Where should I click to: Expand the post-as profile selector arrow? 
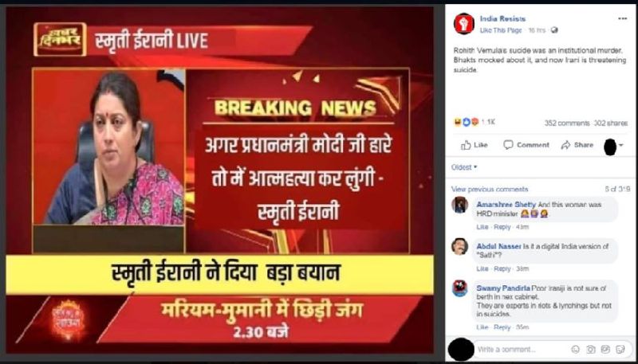[x=621, y=145]
